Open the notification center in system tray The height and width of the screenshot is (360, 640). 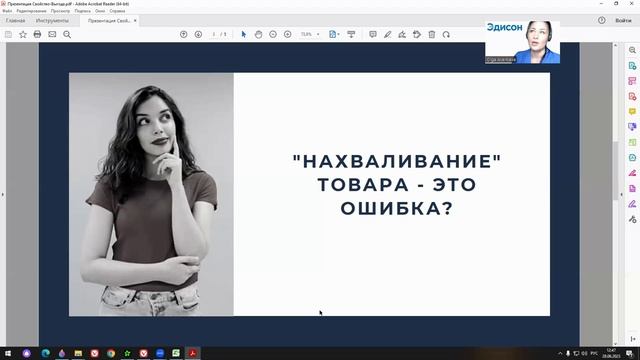[630, 353]
